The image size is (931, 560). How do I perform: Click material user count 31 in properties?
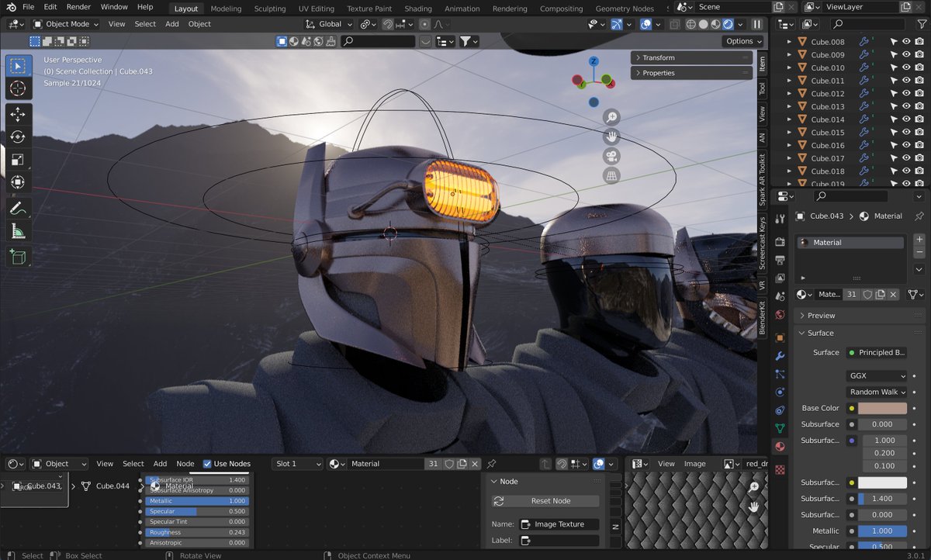point(851,295)
